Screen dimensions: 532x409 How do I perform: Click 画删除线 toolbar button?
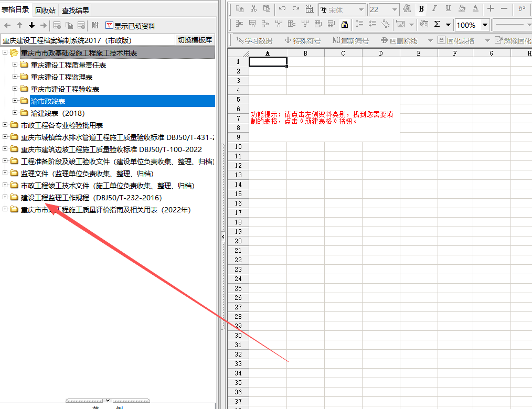point(399,41)
